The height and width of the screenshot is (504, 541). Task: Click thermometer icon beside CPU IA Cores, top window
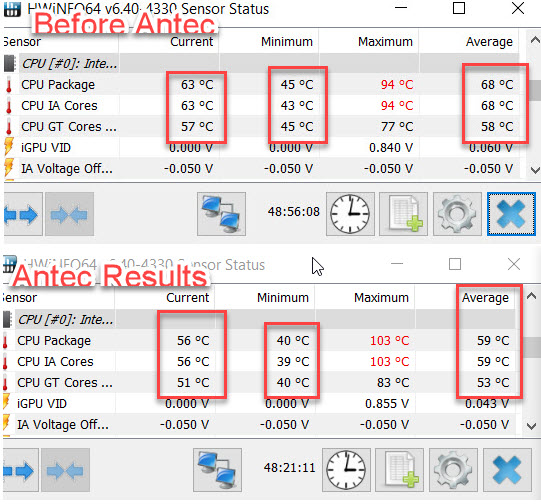coord(9,106)
